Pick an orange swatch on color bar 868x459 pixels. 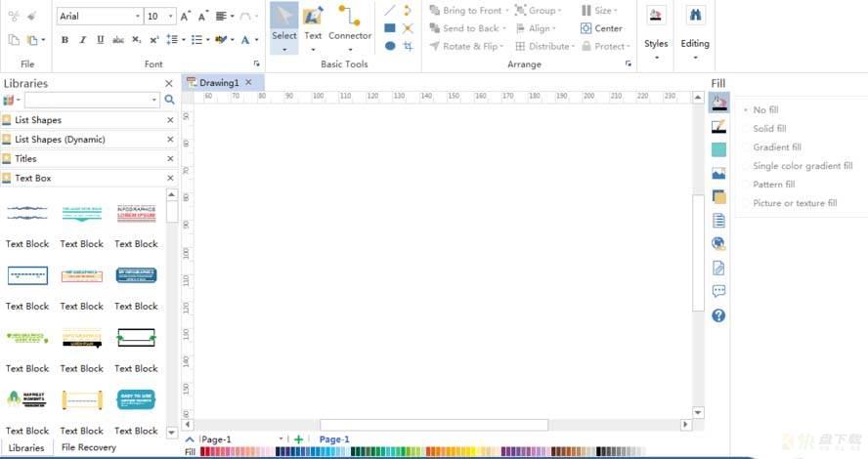pyautogui.click(x=430, y=452)
